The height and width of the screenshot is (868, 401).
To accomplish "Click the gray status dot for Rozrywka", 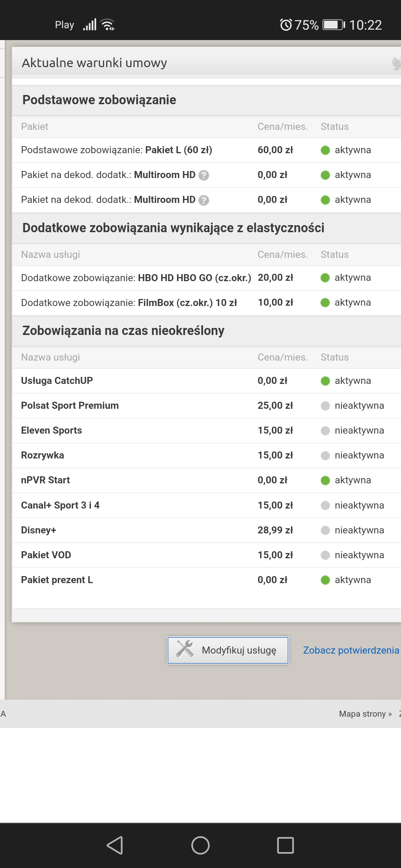I will 325,456.
